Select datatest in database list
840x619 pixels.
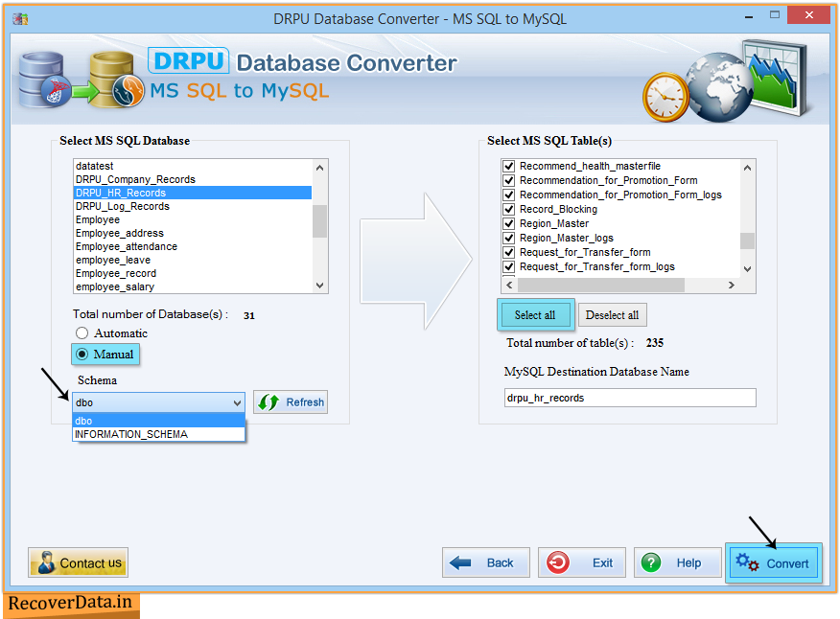pos(193,166)
